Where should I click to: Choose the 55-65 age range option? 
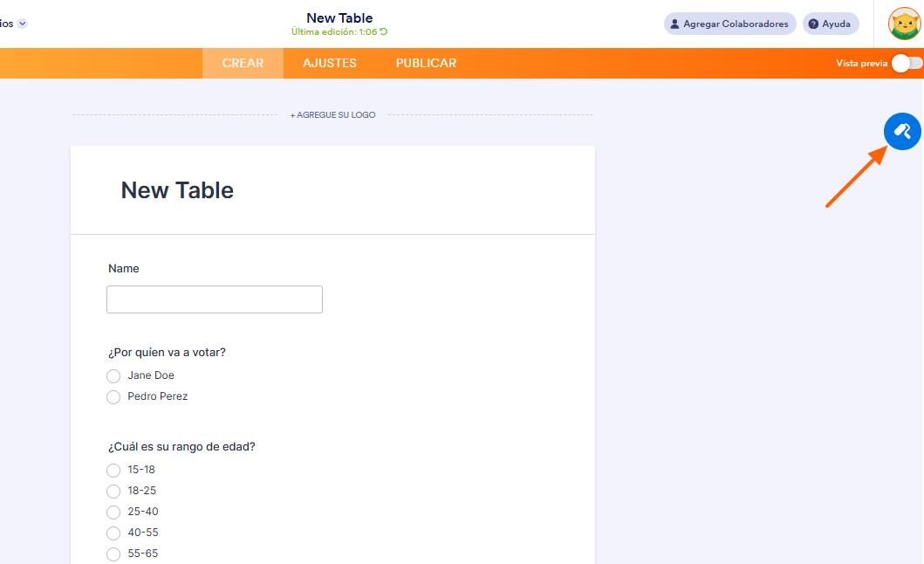coord(113,554)
